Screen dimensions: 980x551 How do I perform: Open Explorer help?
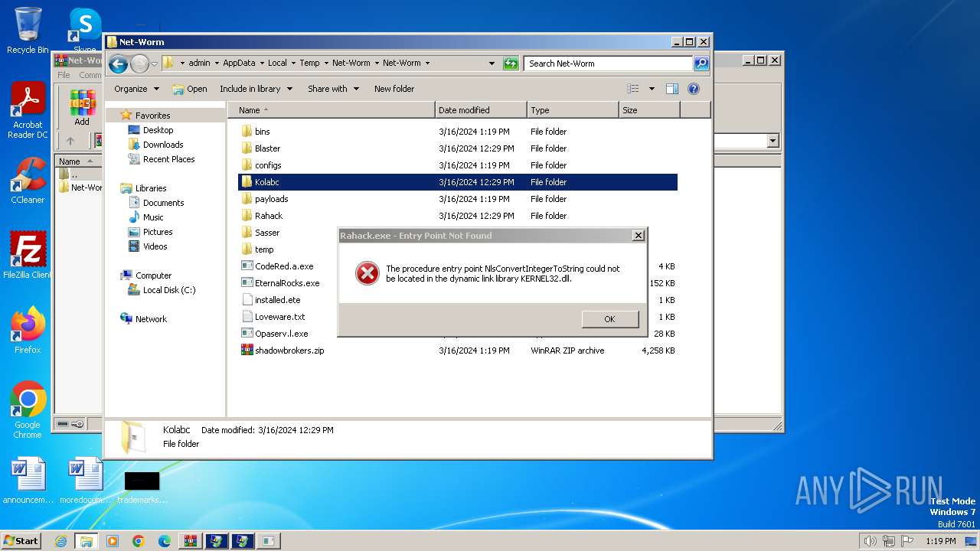694,89
